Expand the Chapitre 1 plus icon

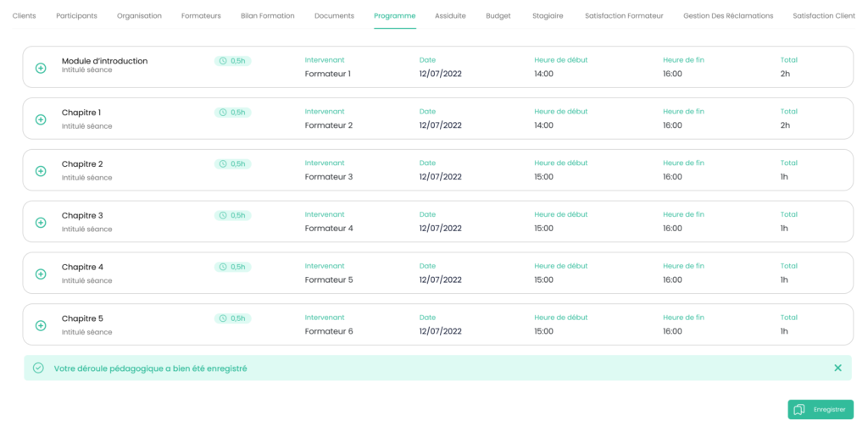click(x=41, y=119)
